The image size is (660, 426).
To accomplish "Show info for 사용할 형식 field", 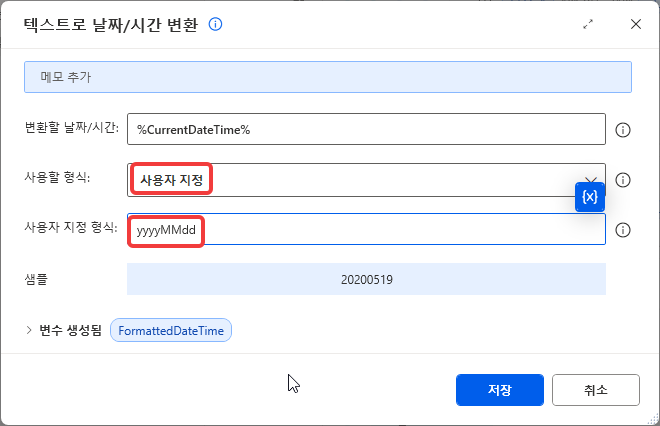I will [x=623, y=180].
